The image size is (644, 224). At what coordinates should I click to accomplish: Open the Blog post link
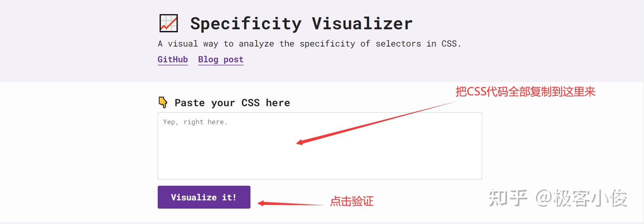point(221,59)
